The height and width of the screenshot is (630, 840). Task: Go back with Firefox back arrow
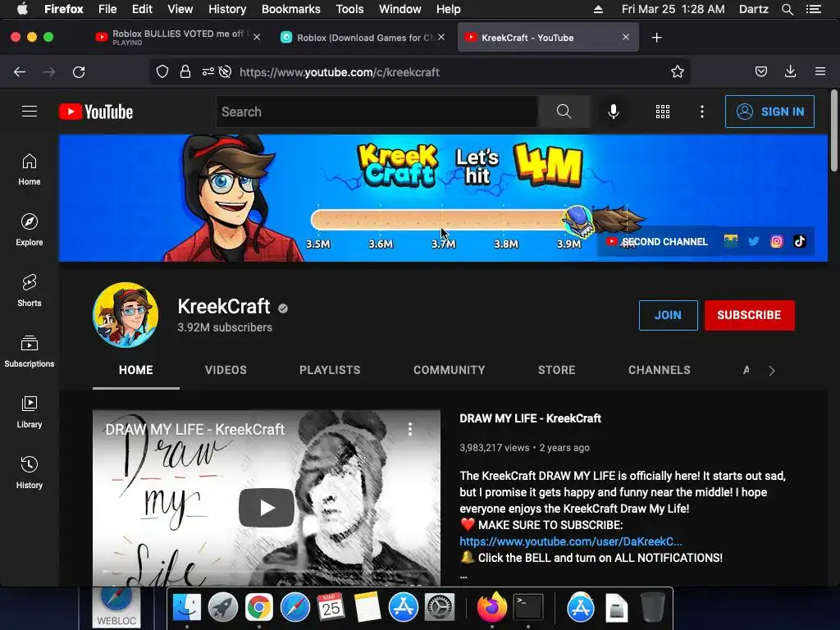[x=20, y=72]
